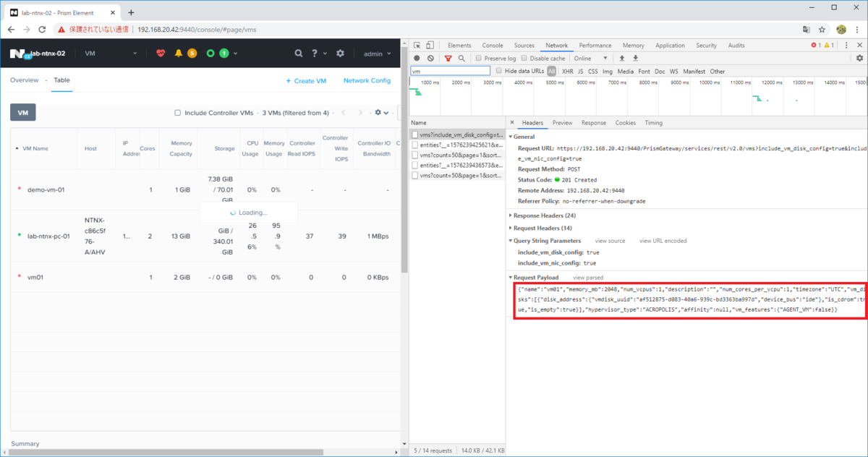
Task: Open the cluster health heart icon
Action: tap(161, 54)
